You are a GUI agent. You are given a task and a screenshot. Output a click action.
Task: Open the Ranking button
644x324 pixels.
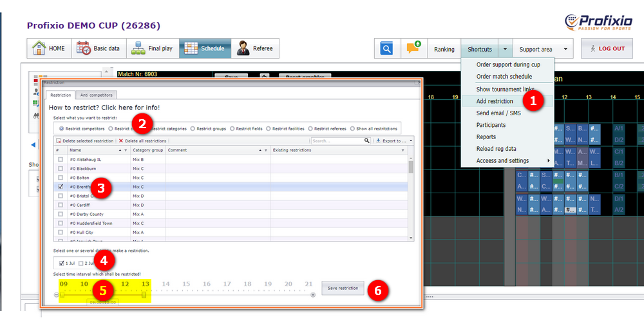(x=444, y=49)
